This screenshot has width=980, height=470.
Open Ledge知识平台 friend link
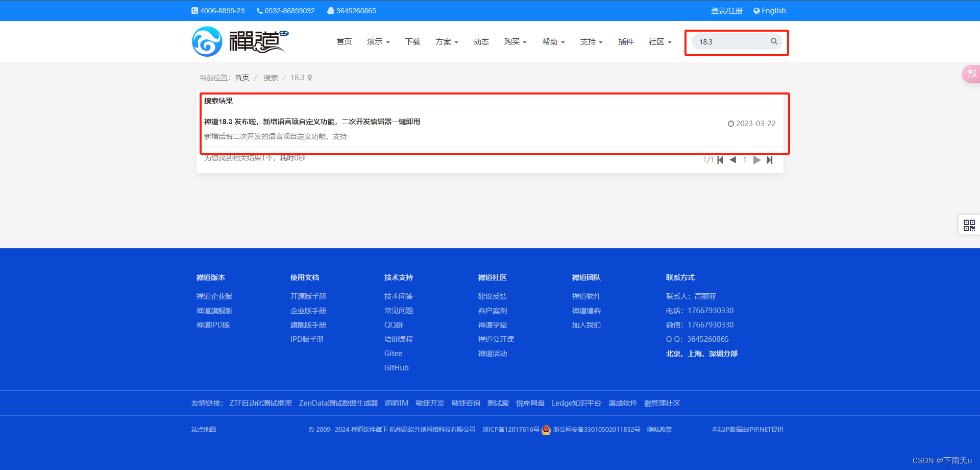pos(576,403)
